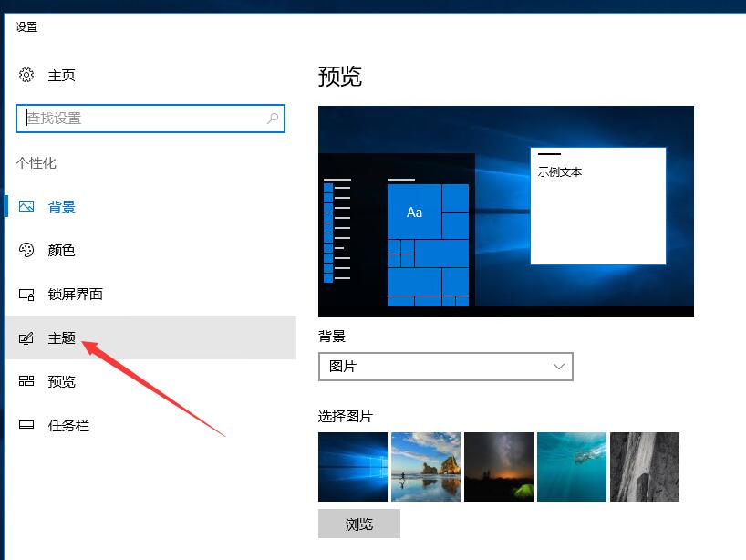Select the palette icon beside 颜色
Screen dimensions: 746x560
pos(26,250)
